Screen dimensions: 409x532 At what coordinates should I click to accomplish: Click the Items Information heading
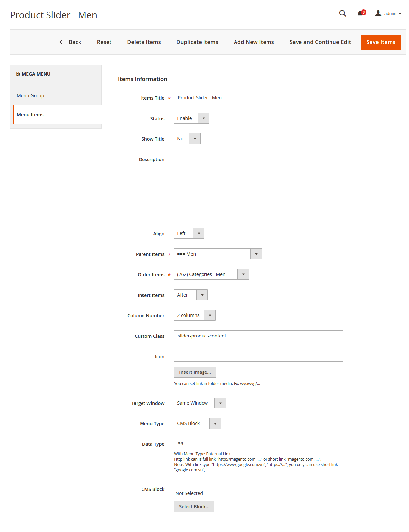click(142, 79)
